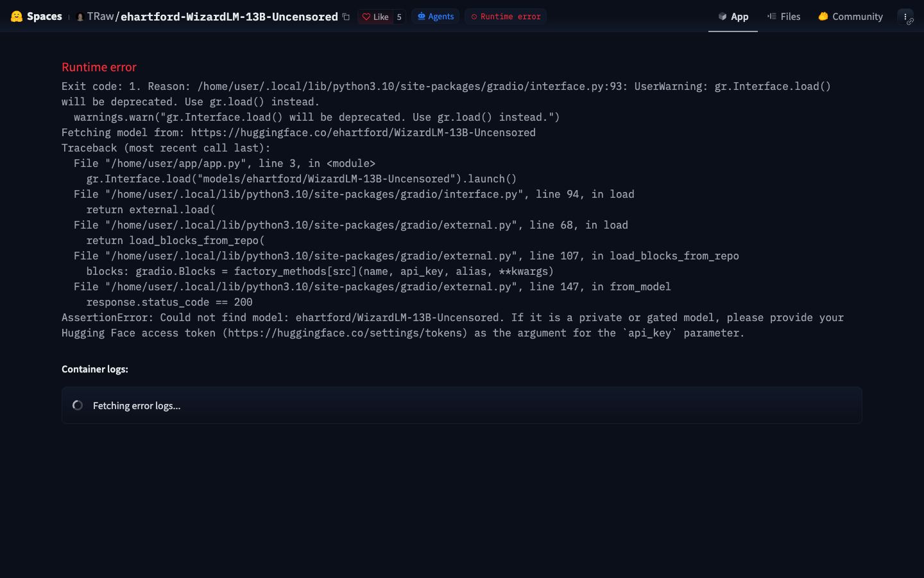
Task: Switch to the Community tab
Action: (x=850, y=17)
